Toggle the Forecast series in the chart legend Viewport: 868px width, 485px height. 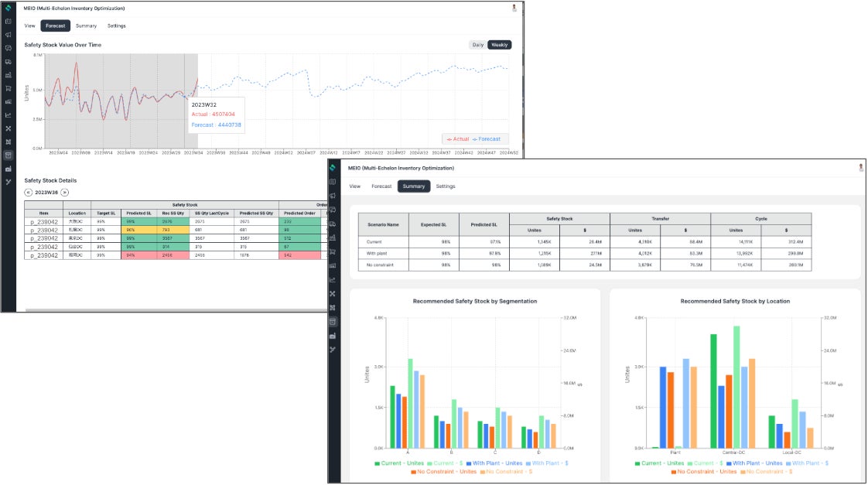point(486,139)
